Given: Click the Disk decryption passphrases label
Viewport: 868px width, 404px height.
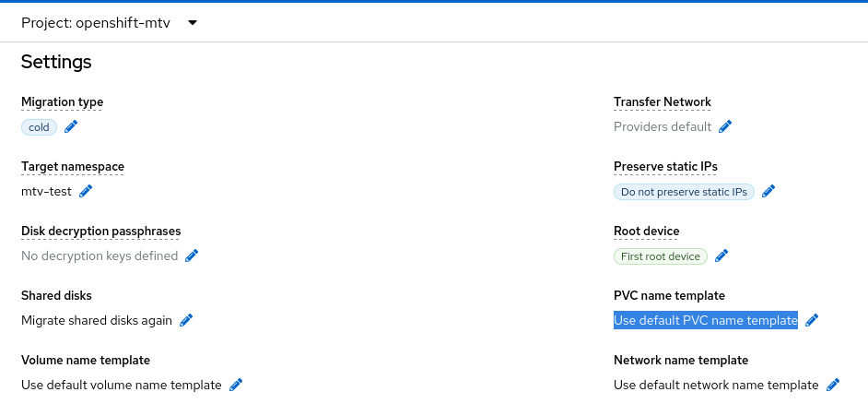Looking at the screenshot, I should point(100,231).
